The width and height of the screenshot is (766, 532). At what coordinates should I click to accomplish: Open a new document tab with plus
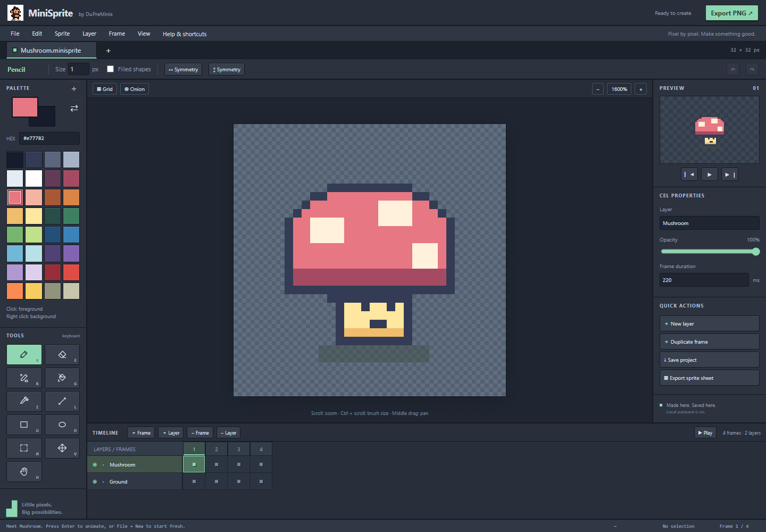(109, 51)
